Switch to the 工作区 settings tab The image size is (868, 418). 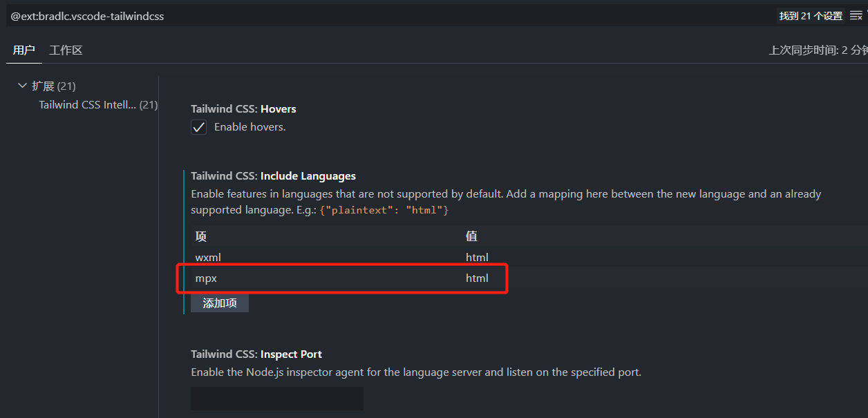pos(66,50)
